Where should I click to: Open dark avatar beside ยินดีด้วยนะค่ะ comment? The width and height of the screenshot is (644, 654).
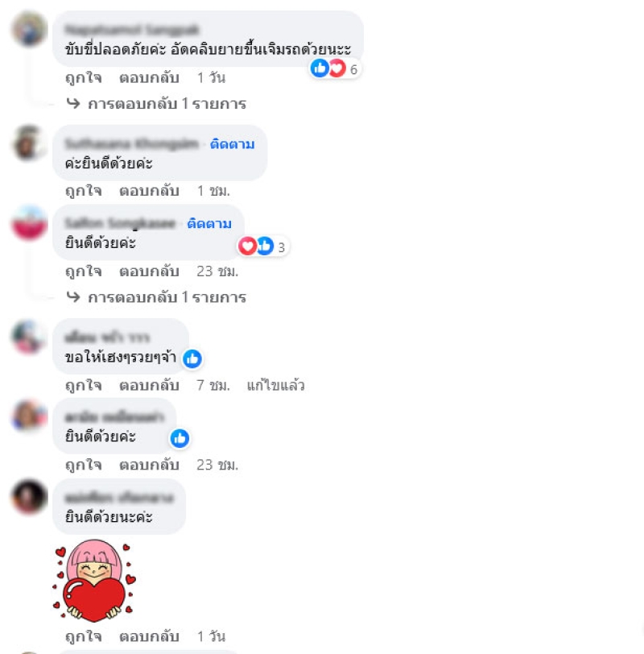click(29, 496)
